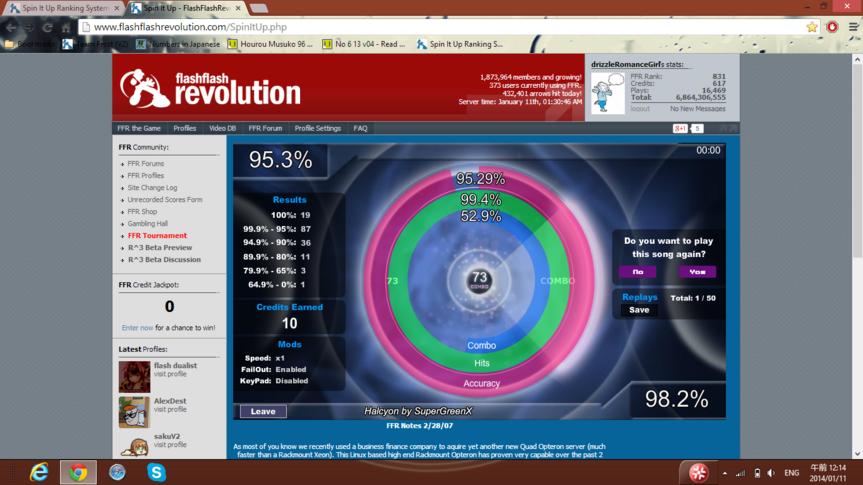Open the R^3 Beta Preview link
This screenshot has height=485, width=863.
coord(160,248)
